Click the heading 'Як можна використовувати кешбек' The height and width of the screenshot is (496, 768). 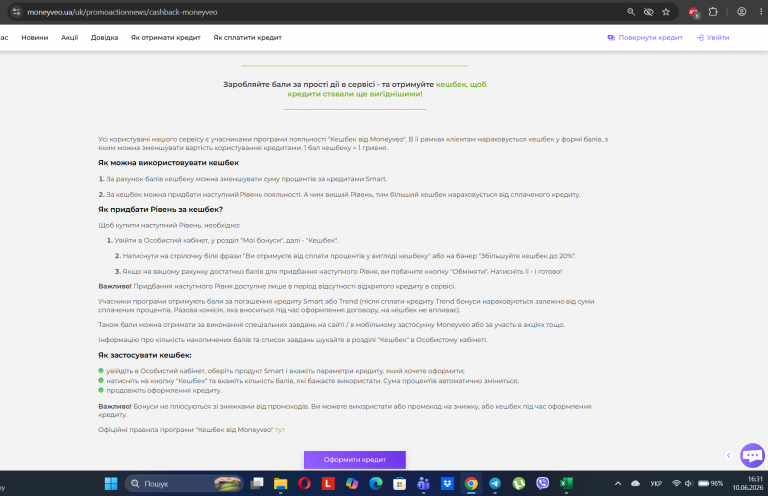[x=168, y=163]
